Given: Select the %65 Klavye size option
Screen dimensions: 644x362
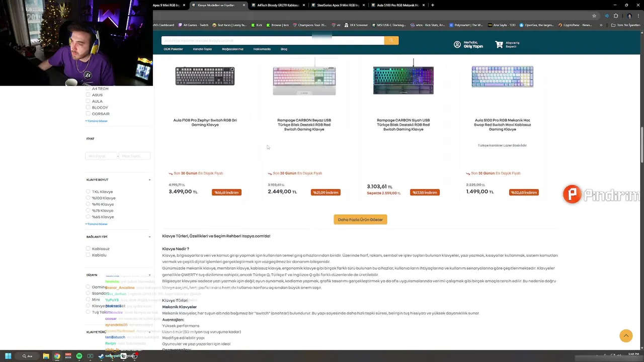Looking at the screenshot, I should pos(88,217).
